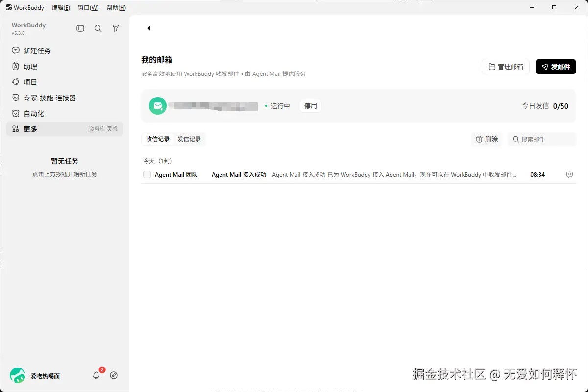Tick the checkbox for Agent Mail 团队 email

147,174
